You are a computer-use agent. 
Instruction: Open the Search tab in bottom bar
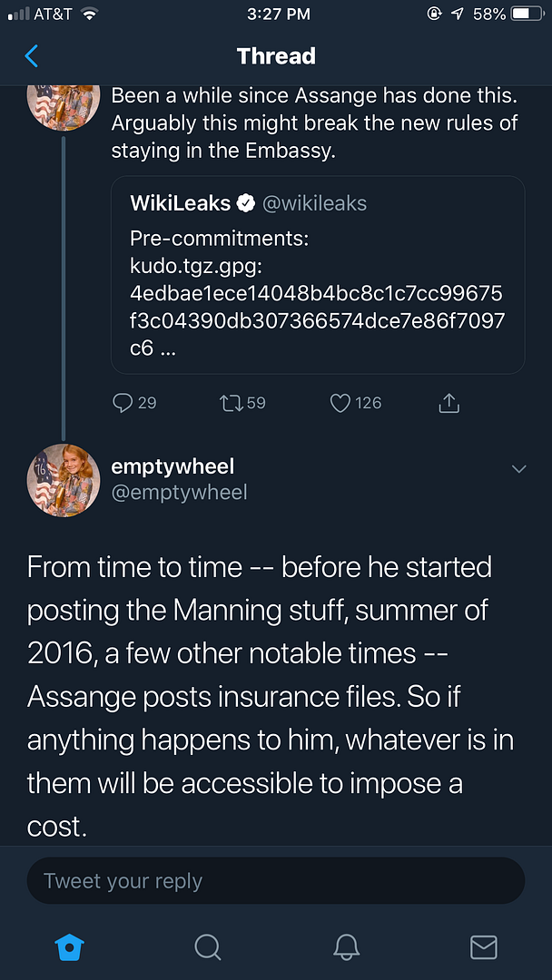click(x=208, y=947)
